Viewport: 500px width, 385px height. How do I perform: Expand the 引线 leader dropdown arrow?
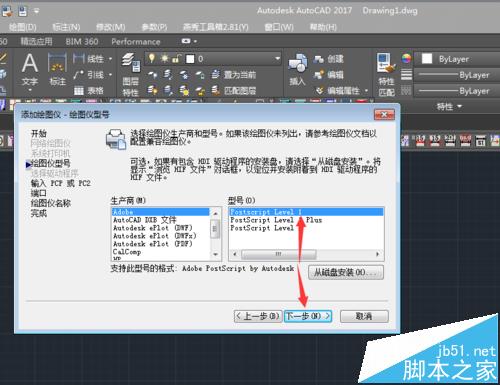point(110,75)
